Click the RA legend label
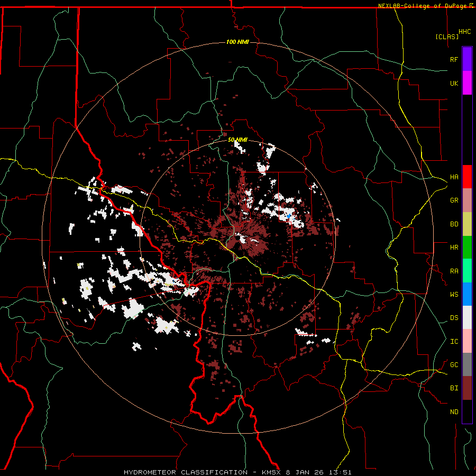 pyautogui.click(x=454, y=271)
